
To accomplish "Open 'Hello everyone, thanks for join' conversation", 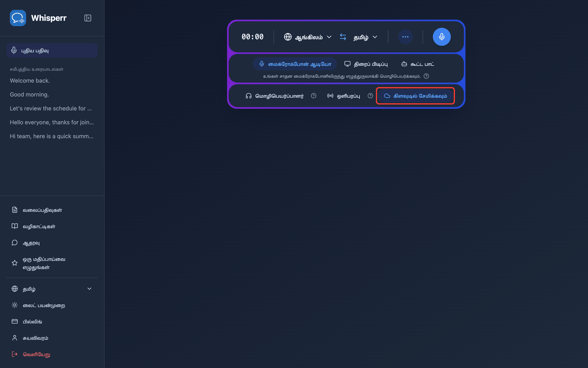I will tap(52, 122).
